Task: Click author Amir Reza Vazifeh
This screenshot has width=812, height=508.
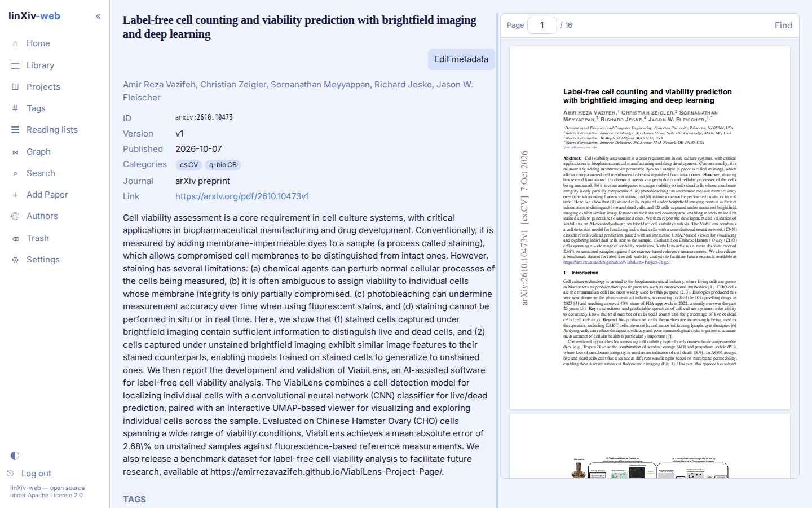Action: (x=159, y=85)
